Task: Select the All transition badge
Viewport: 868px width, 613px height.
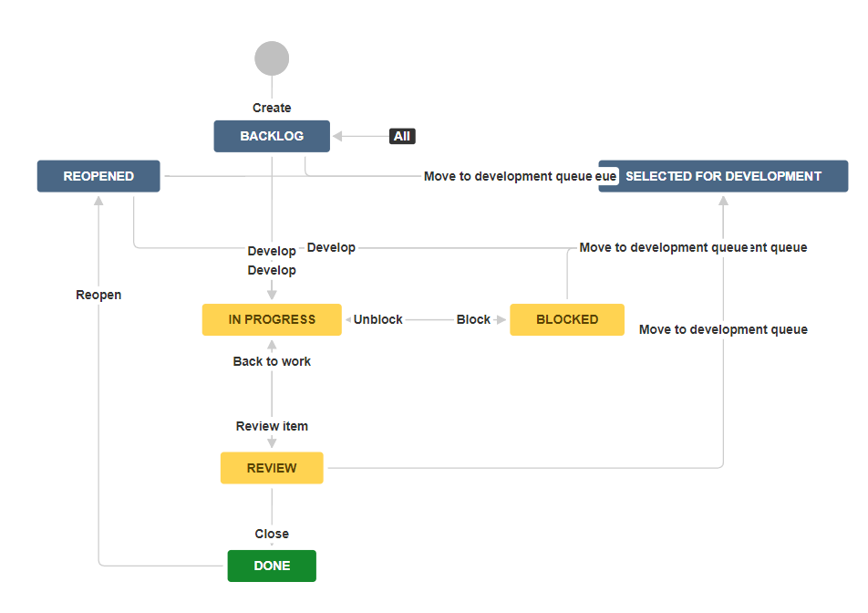Action: [x=402, y=135]
